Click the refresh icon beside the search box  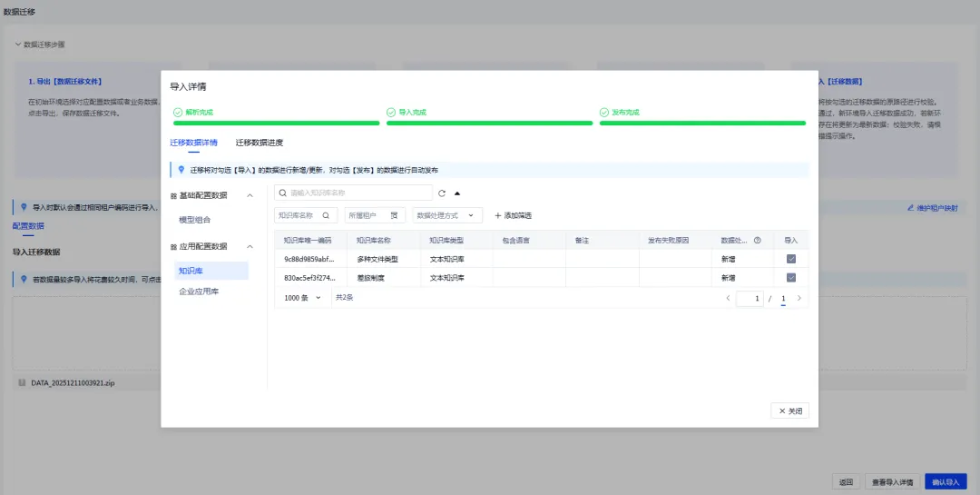(x=442, y=193)
